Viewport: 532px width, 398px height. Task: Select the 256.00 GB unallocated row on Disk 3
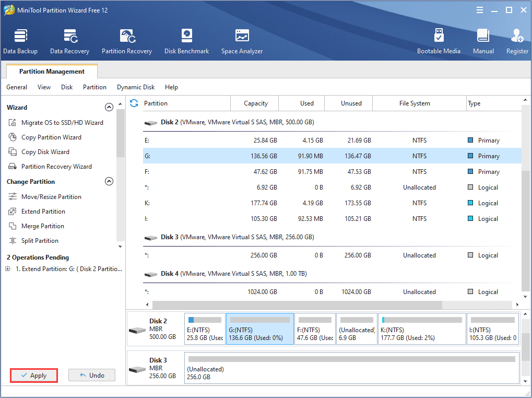(332, 255)
